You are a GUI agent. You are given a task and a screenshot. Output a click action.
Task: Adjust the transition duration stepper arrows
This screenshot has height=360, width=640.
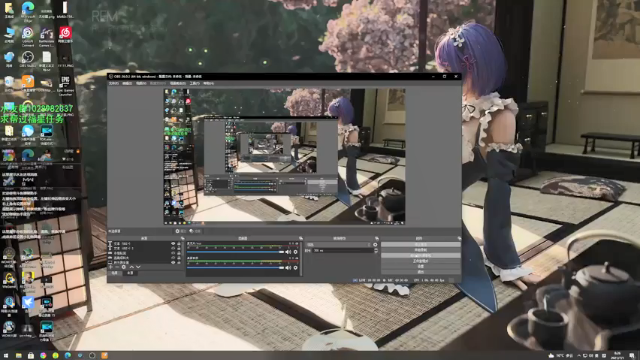click(376, 250)
